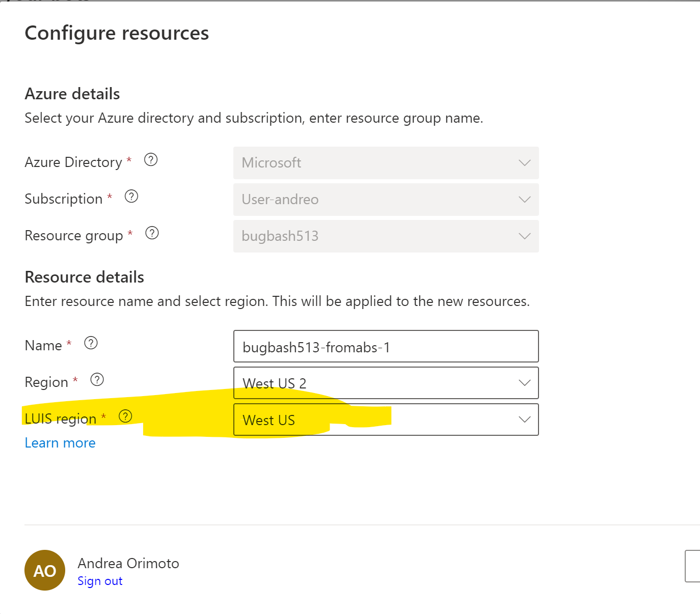Open the Azure Directory dropdown showing Microsoft
The width and height of the screenshot is (700, 614).
pyautogui.click(x=386, y=163)
